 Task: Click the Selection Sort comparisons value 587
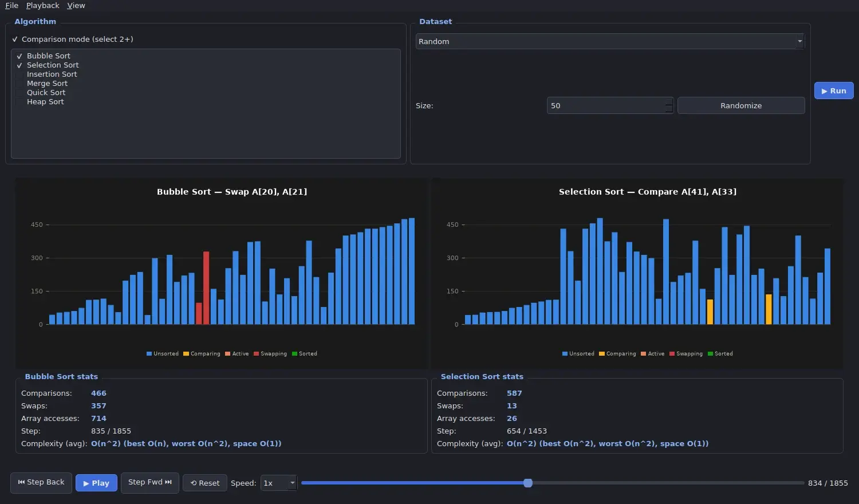[x=514, y=393]
